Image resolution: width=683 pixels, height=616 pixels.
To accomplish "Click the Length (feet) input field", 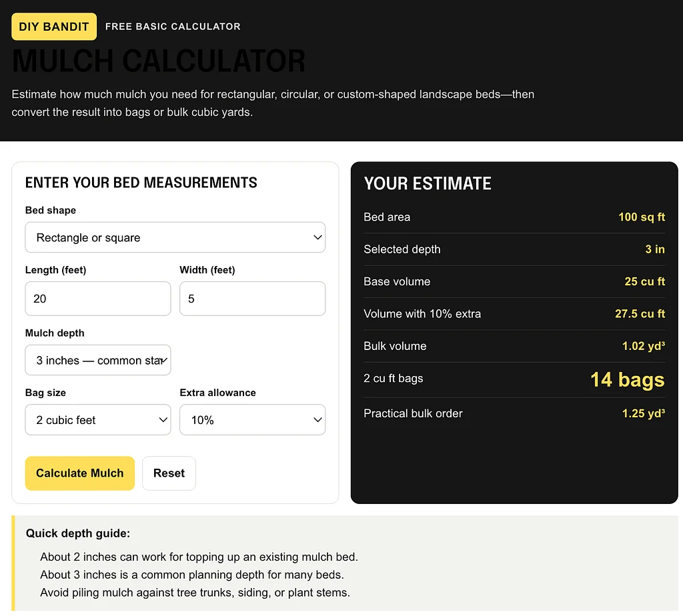I will tap(98, 299).
